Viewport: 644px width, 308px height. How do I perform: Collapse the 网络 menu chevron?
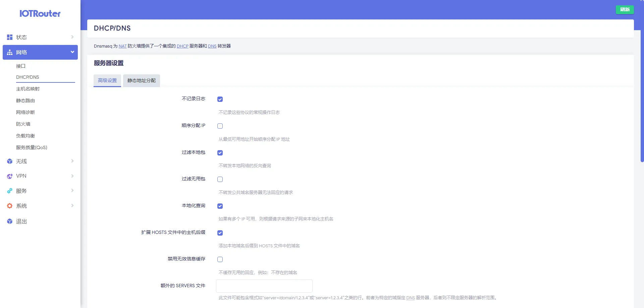point(72,52)
